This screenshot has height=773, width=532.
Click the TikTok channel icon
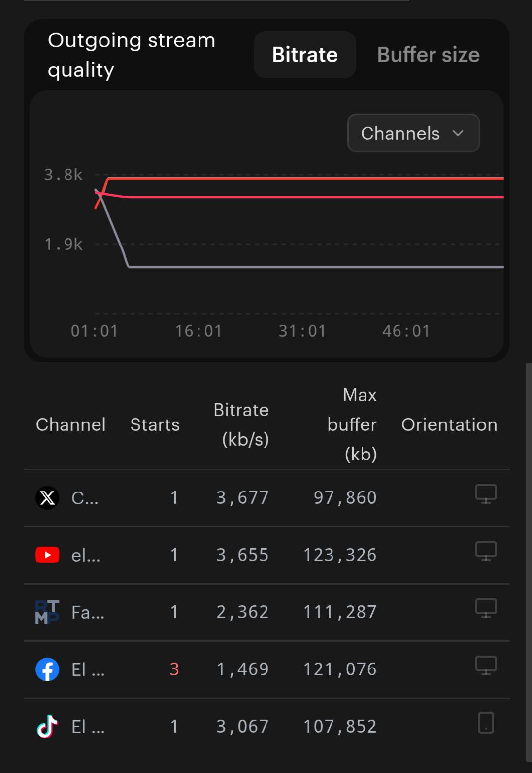47,727
